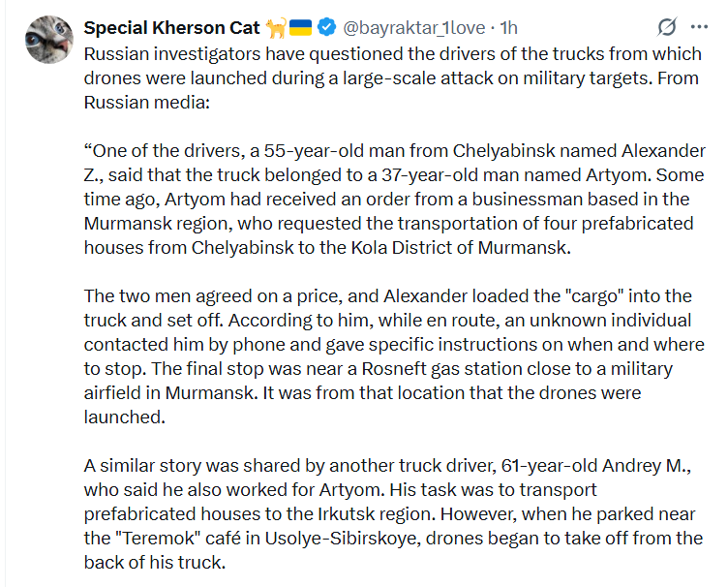
Task: Visit the @bayraktar_1love handle link
Action: tap(413, 28)
